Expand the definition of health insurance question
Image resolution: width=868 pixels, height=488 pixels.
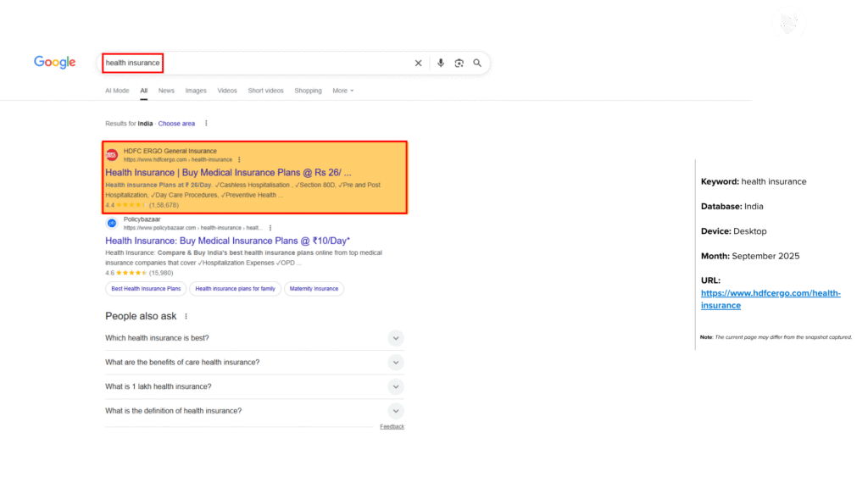pos(395,411)
